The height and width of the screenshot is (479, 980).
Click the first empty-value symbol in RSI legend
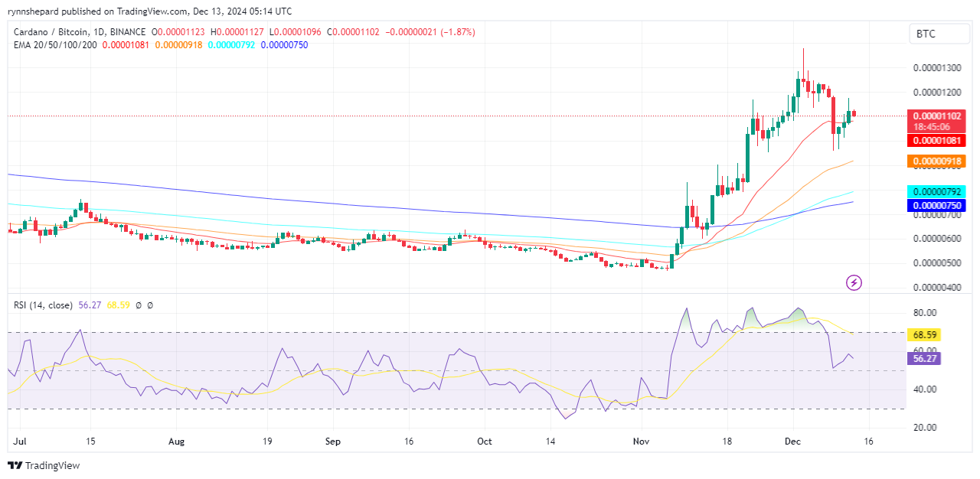point(139,305)
